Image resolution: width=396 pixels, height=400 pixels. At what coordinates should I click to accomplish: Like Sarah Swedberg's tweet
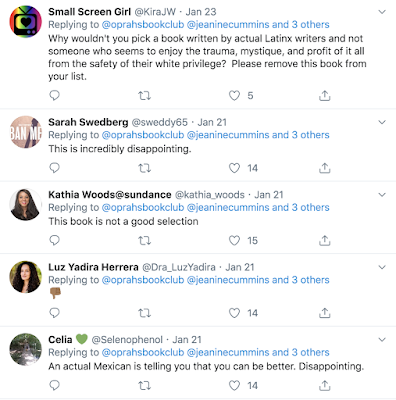pyautogui.click(x=234, y=168)
